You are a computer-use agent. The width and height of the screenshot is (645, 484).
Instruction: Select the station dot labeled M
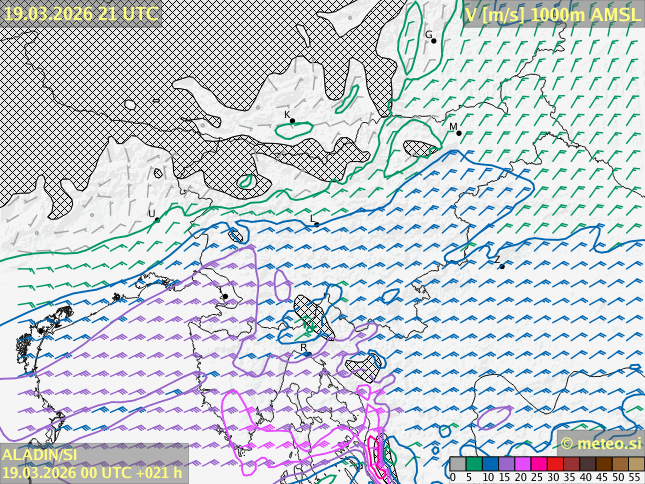[459, 133]
